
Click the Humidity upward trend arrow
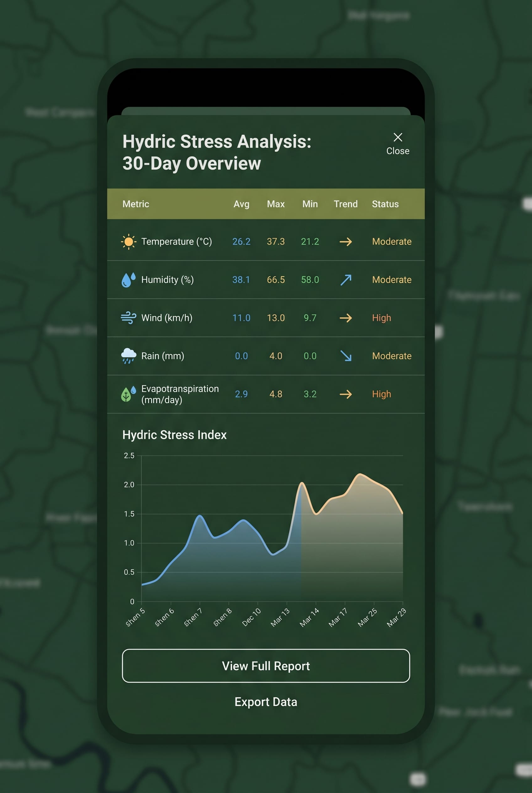point(345,280)
